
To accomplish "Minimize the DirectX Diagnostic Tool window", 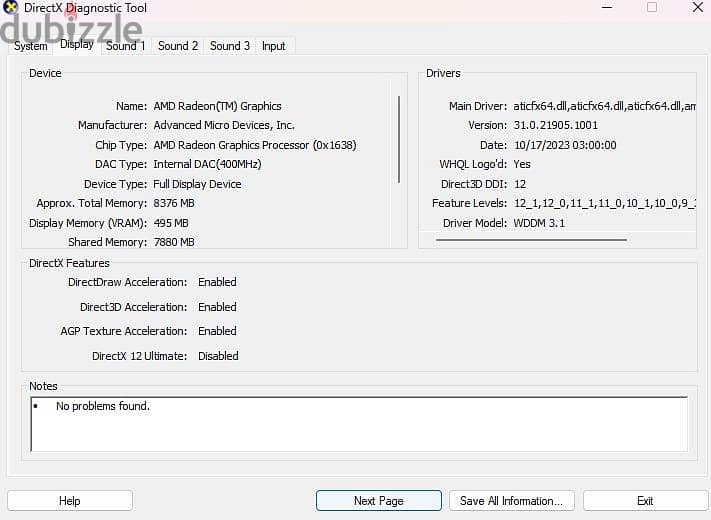I will 607,7.
